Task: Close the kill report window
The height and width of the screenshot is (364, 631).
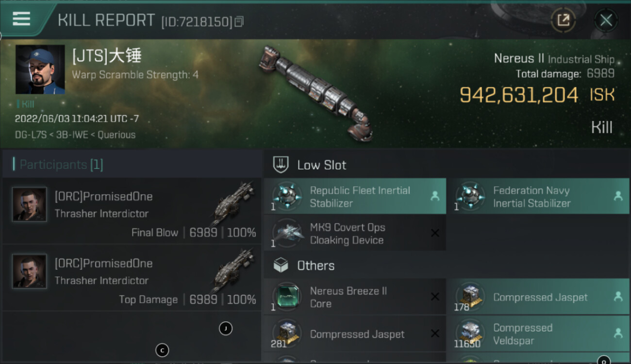Action: coord(606,20)
